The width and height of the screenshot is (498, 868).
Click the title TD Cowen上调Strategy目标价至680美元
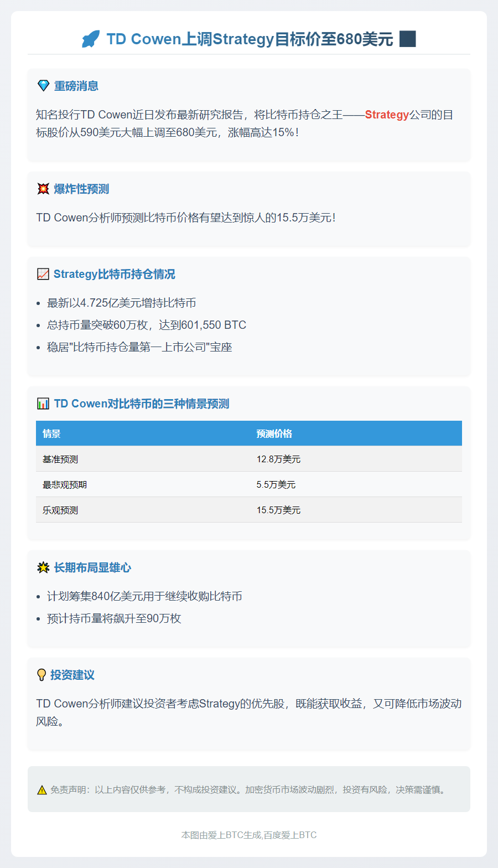click(x=250, y=39)
